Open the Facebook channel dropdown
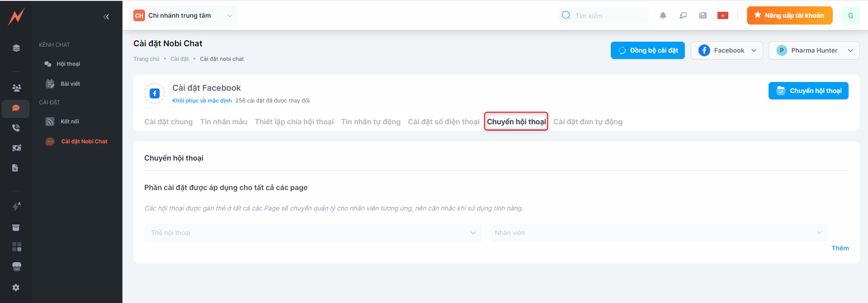Viewport: 868px width, 303px height. (x=727, y=50)
